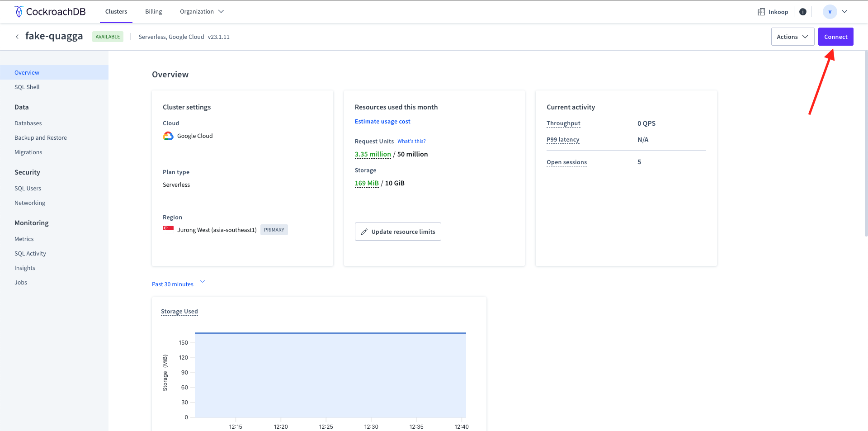Click the fake-quagga cluster title
868x431 pixels.
[x=54, y=36]
